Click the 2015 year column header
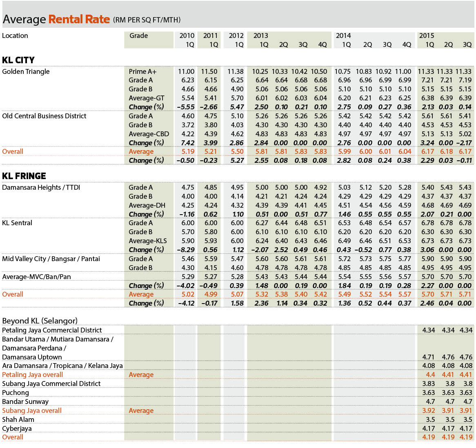476x448 pixels. [427, 35]
